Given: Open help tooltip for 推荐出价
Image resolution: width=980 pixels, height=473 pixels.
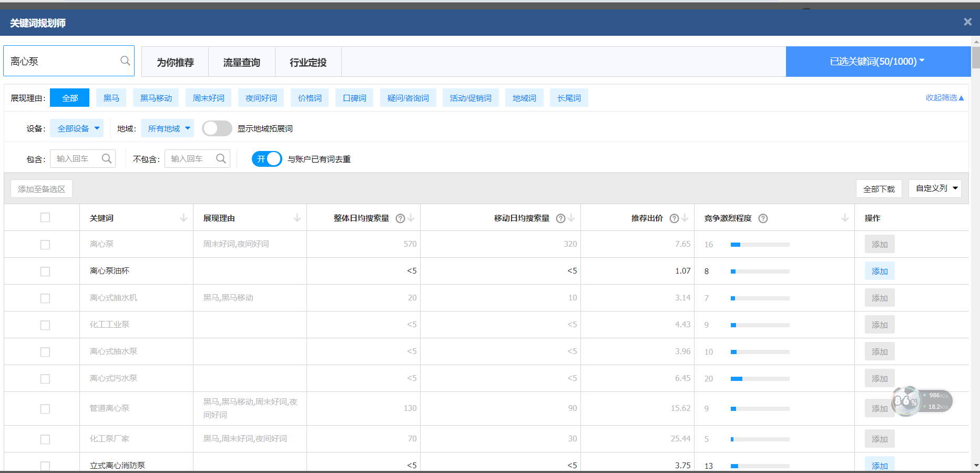Looking at the screenshot, I should point(674,218).
